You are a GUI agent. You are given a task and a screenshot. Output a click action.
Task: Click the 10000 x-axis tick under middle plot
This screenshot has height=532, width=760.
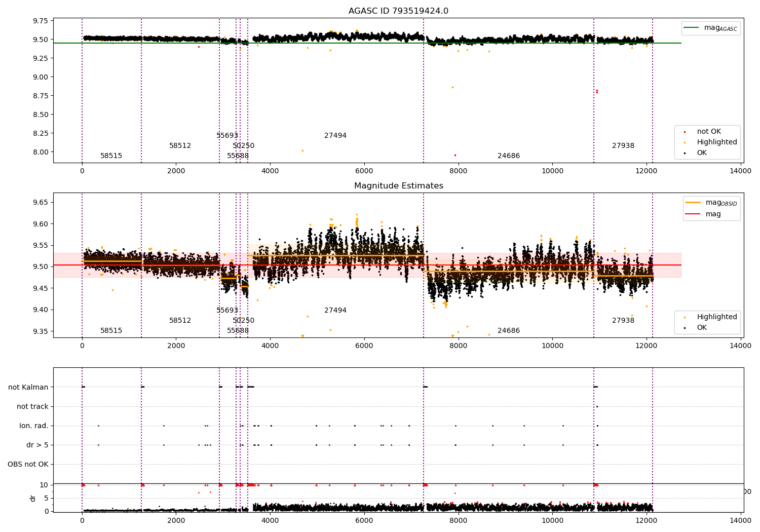(552, 346)
